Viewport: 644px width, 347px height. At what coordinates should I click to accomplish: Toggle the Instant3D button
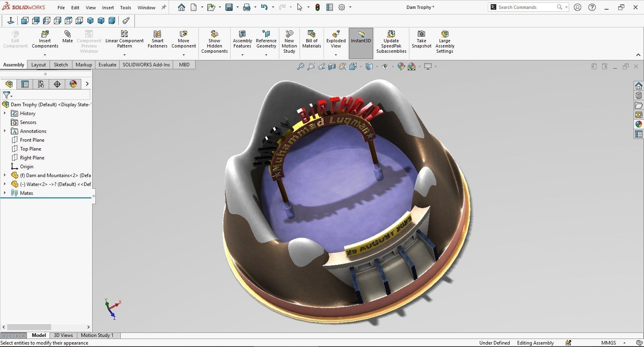[x=361, y=43]
